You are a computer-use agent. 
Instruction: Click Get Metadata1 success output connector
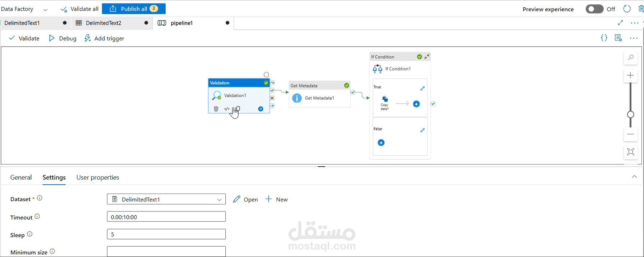point(353,92)
